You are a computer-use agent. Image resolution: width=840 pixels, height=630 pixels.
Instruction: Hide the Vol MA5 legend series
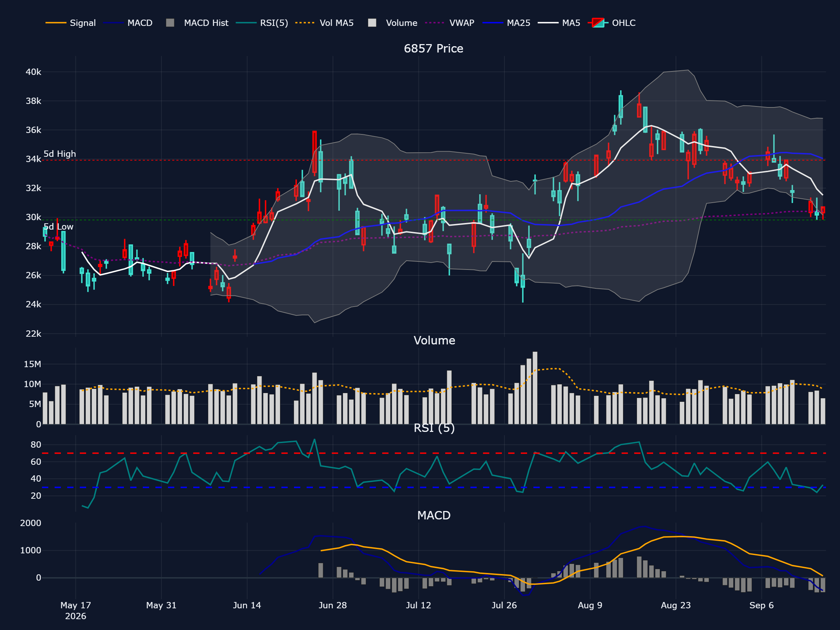[x=325, y=23]
